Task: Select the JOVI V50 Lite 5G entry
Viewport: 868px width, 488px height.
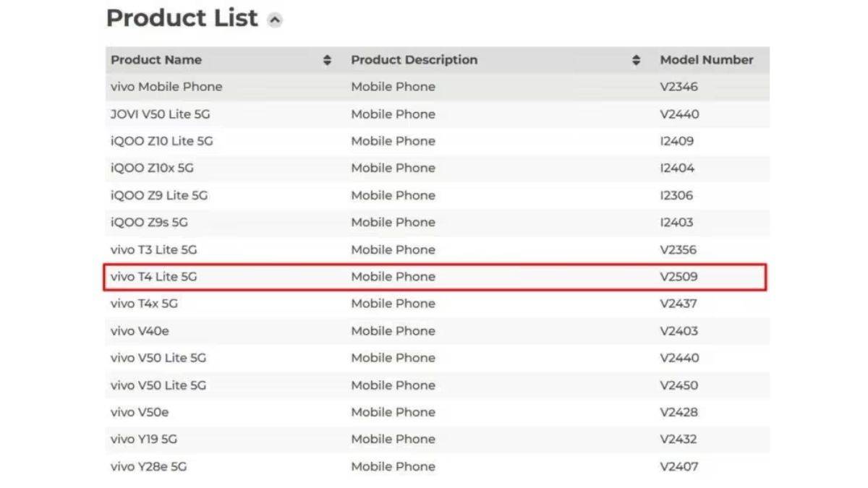Action: pyautogui.click(x=161, y=114)
